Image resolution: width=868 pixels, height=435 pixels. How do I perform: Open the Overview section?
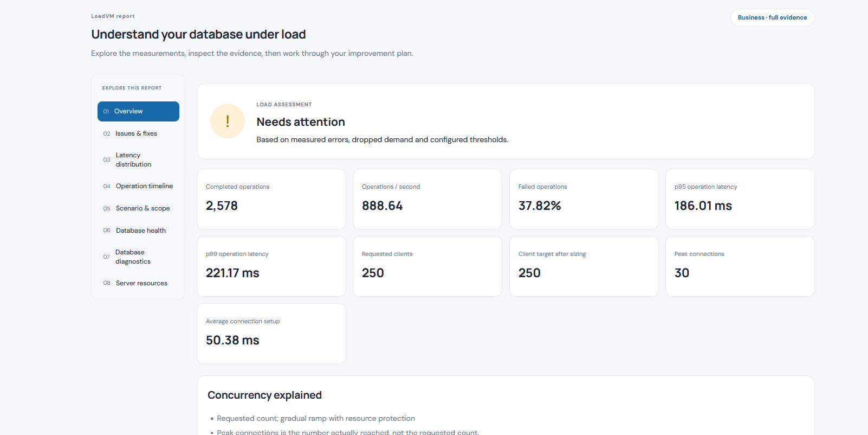tap(138, 111)
